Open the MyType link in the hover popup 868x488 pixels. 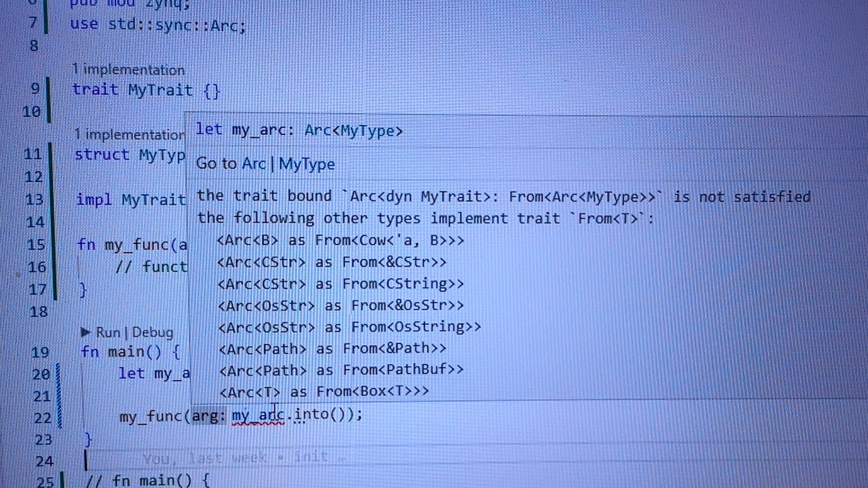pyautogui.click(x=307, y=164)
